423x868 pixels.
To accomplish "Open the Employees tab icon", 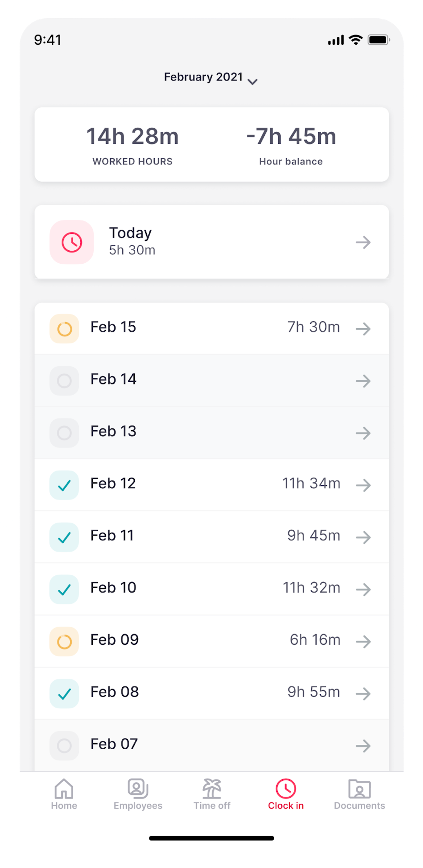I will point(138,789).
